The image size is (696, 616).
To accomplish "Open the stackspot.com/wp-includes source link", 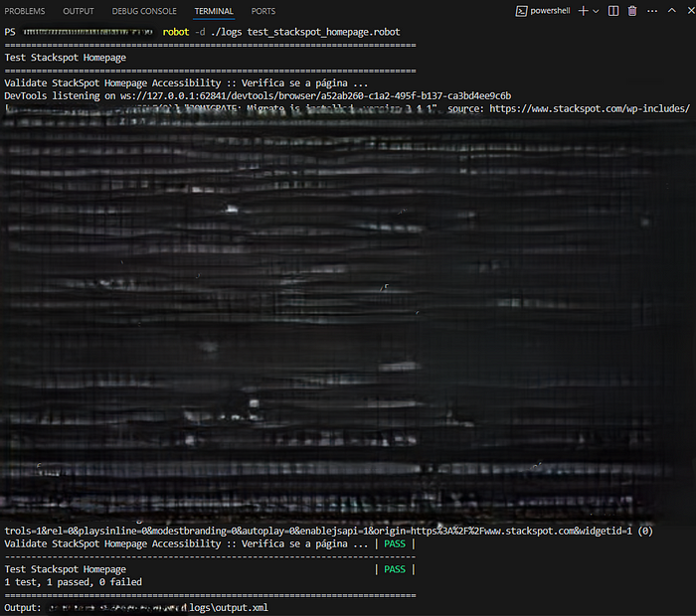I will [590, 108].
